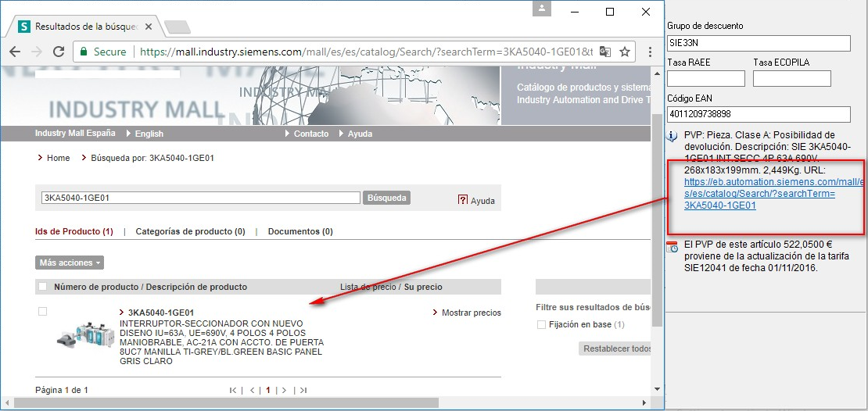Click the Página 1 de 1 text
This screenshot has height=411, width=868.
(62, 391)
